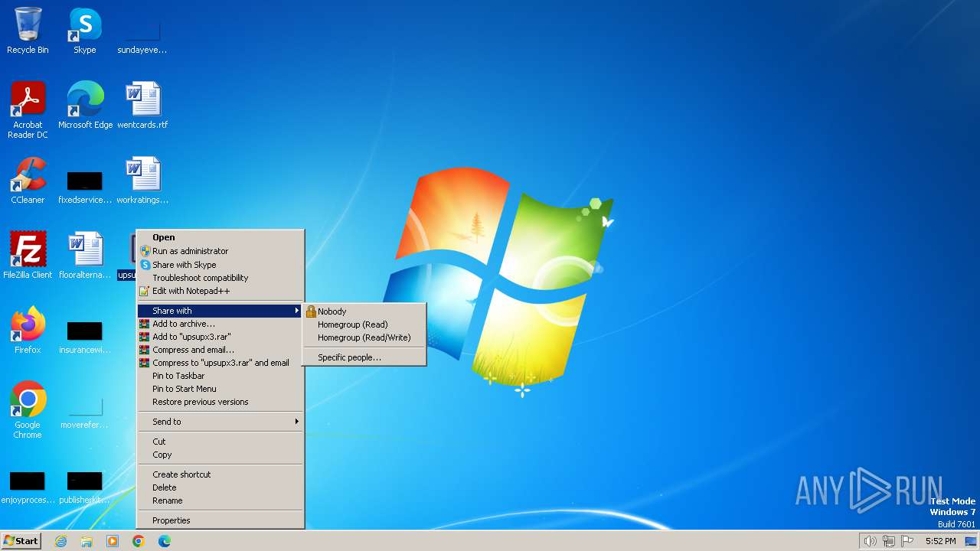Open the Recycle Bin desktop icon
980x551 pixels.
click(28, 31)
